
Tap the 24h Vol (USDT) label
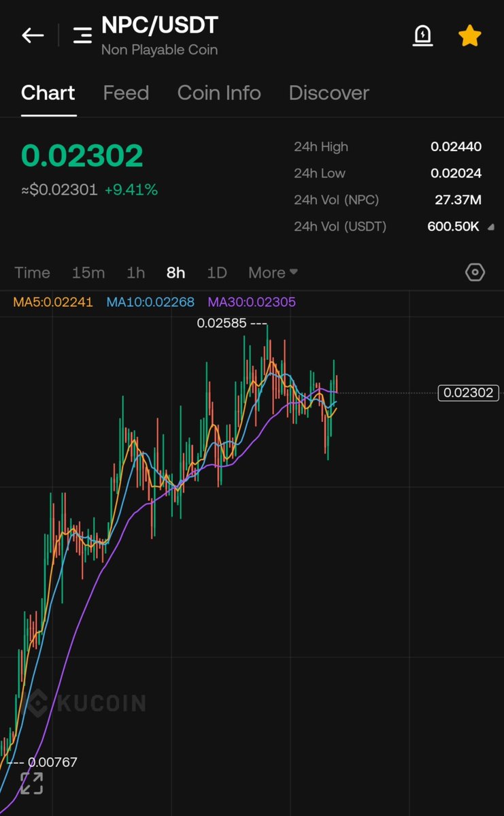point(340,227)
